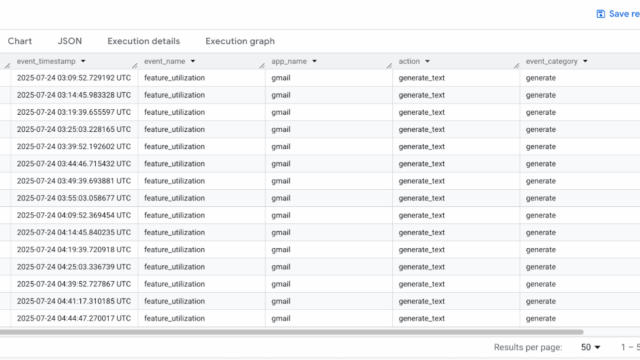
Task: Select timestamp 2025-07-24 04:39:52.727867 UTC
Action: click(74, 284)
